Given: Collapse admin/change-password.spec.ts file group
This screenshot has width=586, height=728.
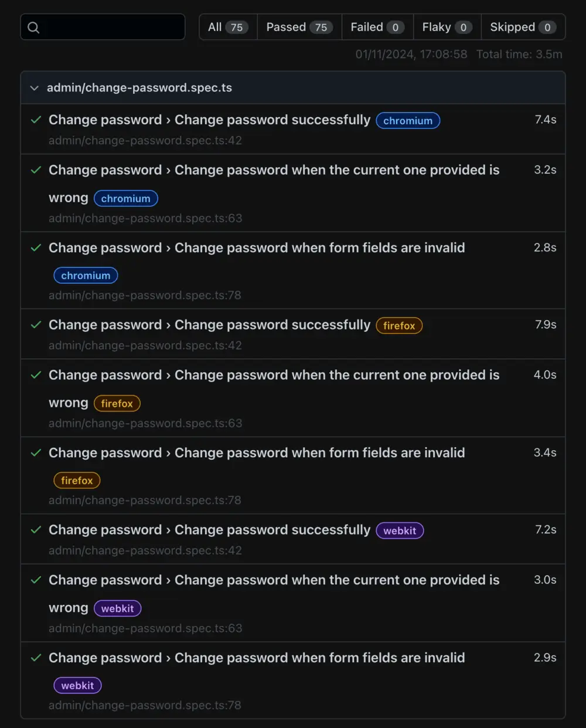Looking at the screenshot, I should point(35,88).
